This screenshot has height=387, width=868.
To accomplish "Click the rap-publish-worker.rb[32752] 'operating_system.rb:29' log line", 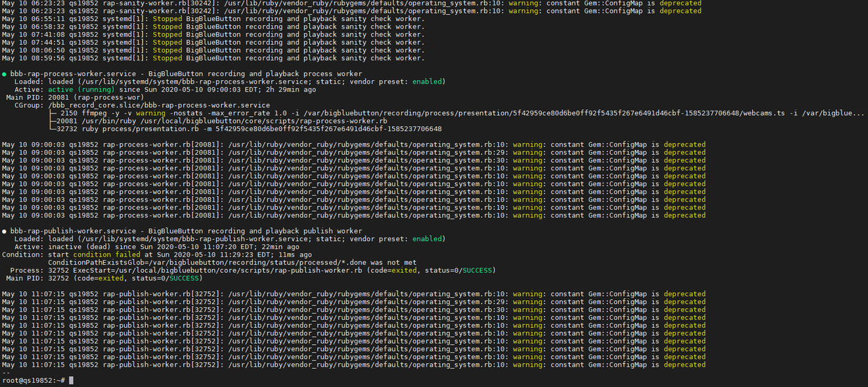I will 354,302.
